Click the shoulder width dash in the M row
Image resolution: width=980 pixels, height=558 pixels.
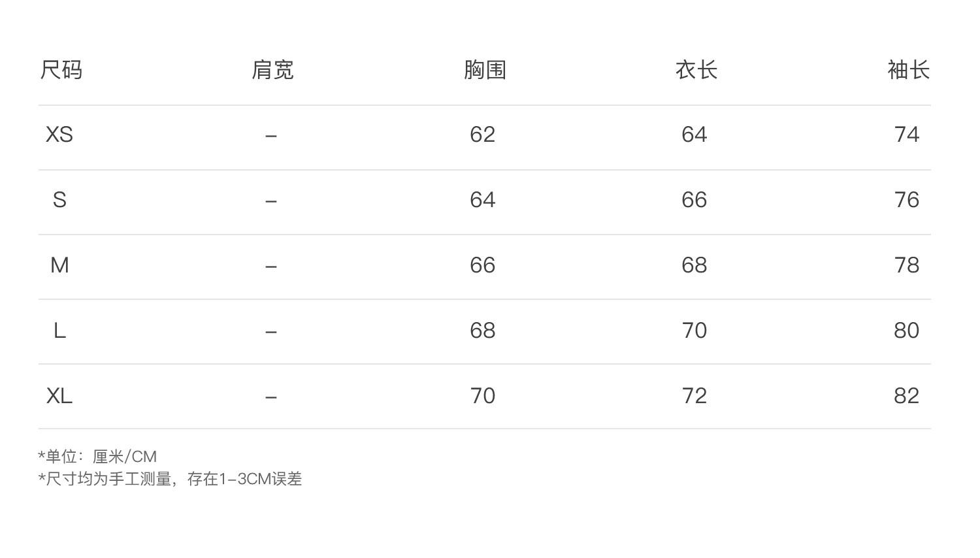click(271, 267)
